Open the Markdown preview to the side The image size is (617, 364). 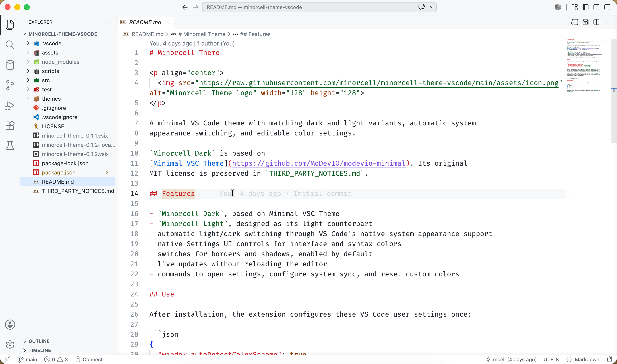[x=574, y=22]
